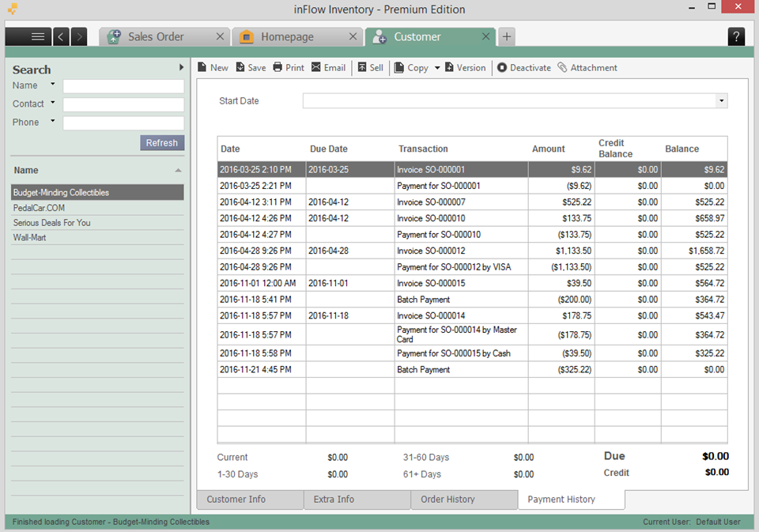This screenshot has width=759, height=532.
Task: Open the help question mark icon
Action: [736, 37]
